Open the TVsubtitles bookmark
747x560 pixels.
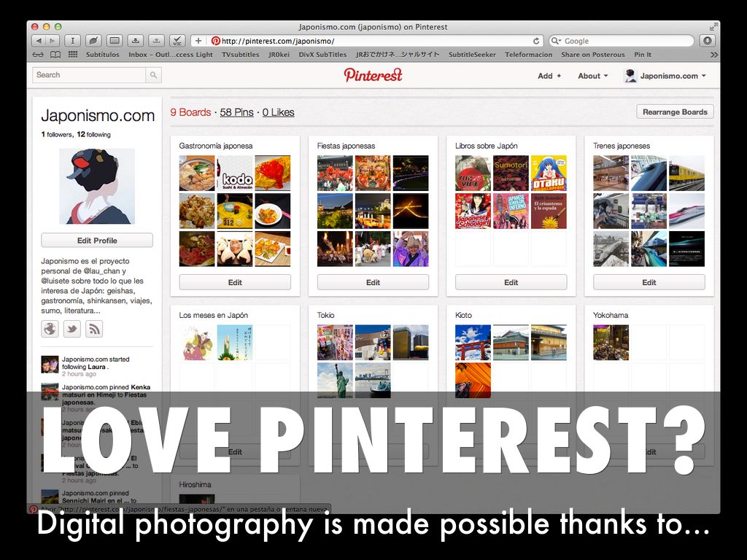240,55
